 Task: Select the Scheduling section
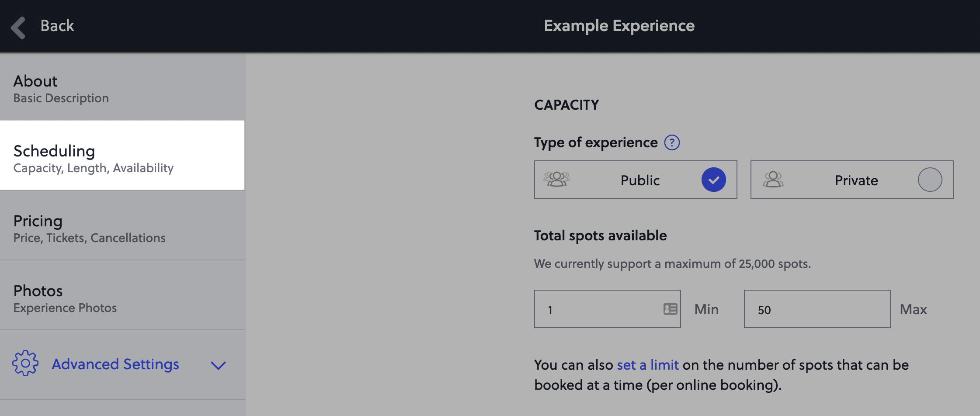(122, 155)
